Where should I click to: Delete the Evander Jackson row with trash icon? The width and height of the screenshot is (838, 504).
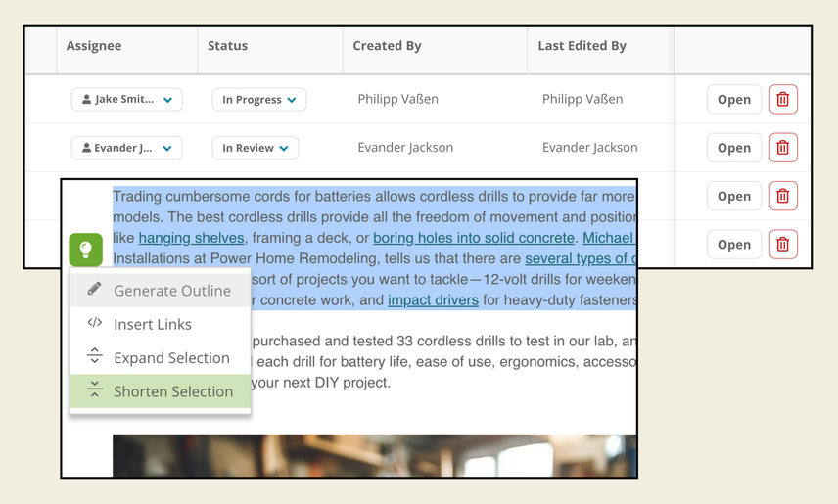click(x=783, y=148)
